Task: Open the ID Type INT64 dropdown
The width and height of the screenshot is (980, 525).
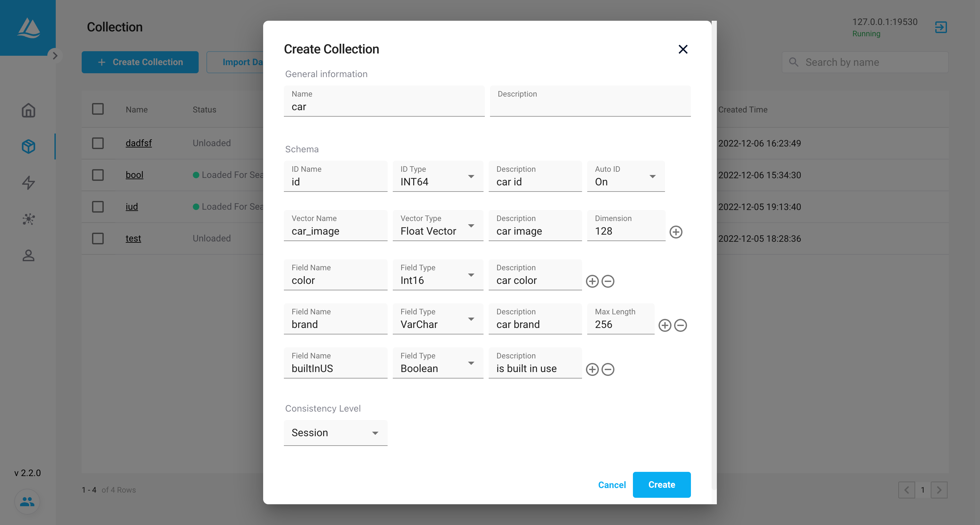Action: coord(437,177)
